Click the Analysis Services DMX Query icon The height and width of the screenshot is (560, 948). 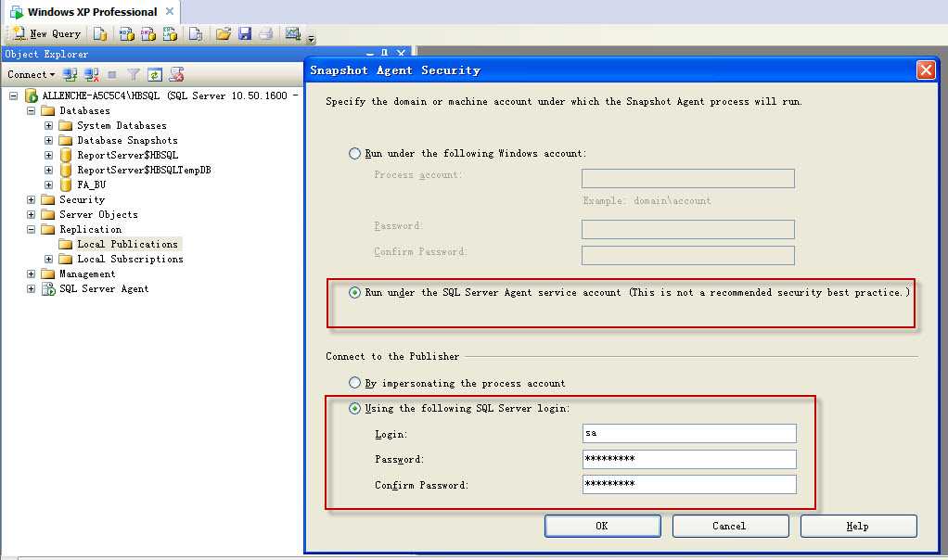[x=148, y=33]
